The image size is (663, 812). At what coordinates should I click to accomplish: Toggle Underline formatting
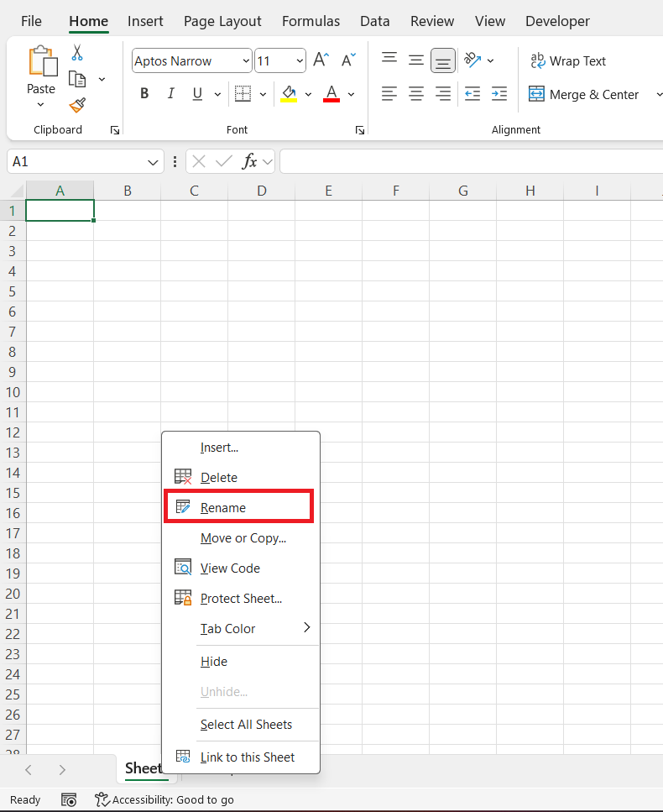click(x=197, y=94)
